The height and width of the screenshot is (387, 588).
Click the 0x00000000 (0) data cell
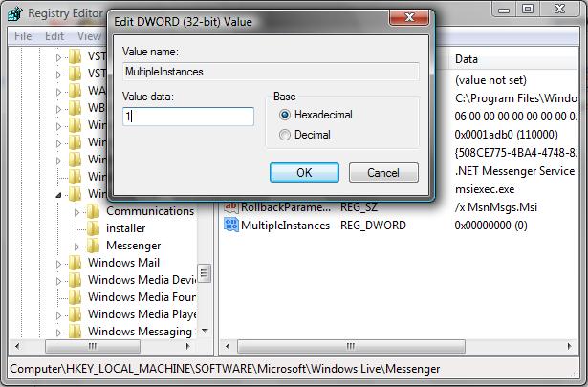coord(490,226)
